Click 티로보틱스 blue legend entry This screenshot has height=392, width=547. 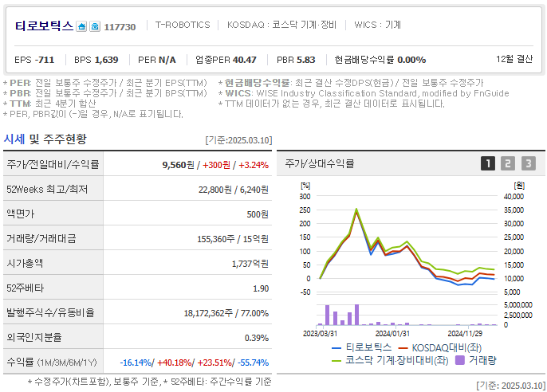click(362, 347)
